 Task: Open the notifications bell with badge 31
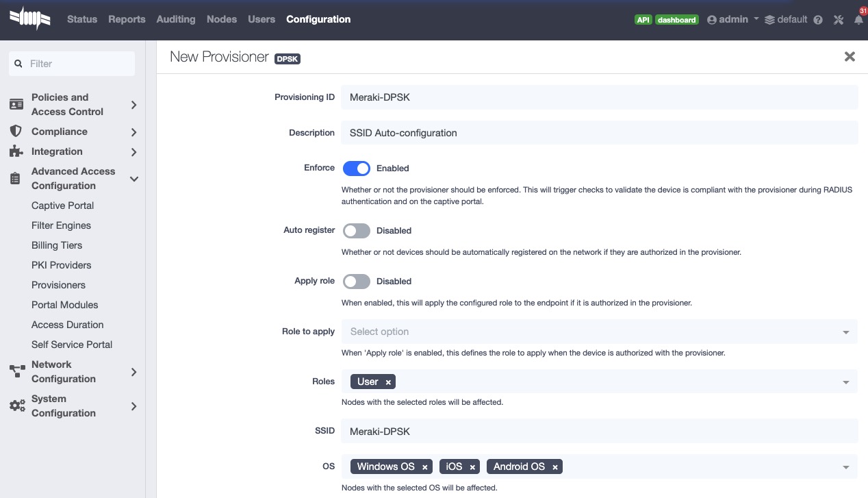coord(858,20)
